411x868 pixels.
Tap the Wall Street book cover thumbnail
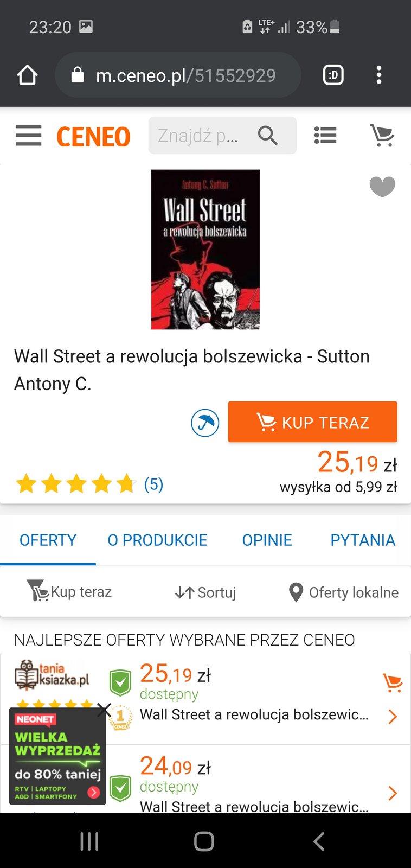pyautogui.click(x=206, y=250)
